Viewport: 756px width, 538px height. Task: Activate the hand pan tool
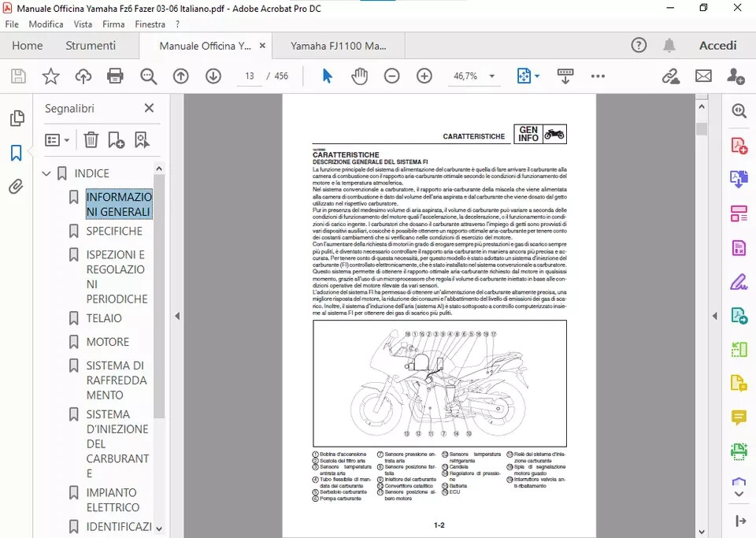(359, 76)
